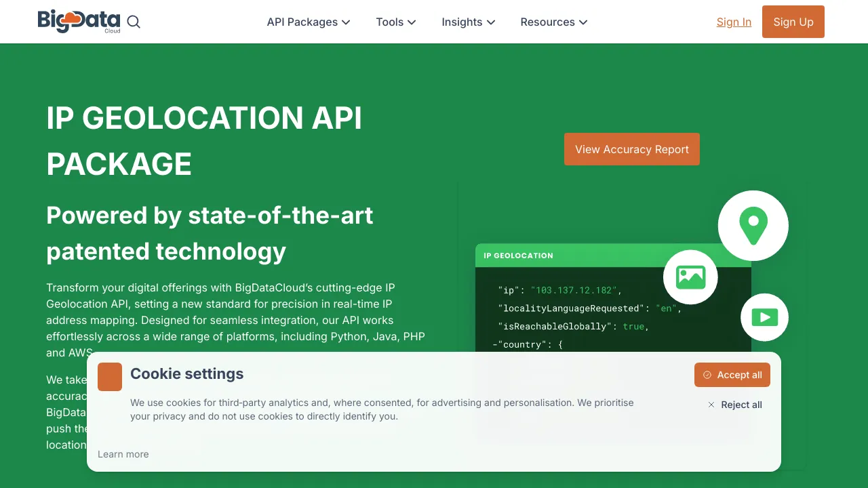
Task: Select the Cookie settings heading
Action: [187, 373]
